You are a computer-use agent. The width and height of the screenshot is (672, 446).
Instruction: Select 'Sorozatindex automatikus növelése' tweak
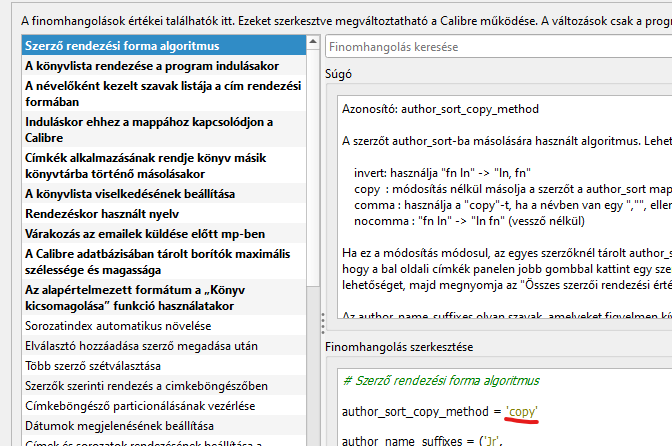tap(164, 326)
